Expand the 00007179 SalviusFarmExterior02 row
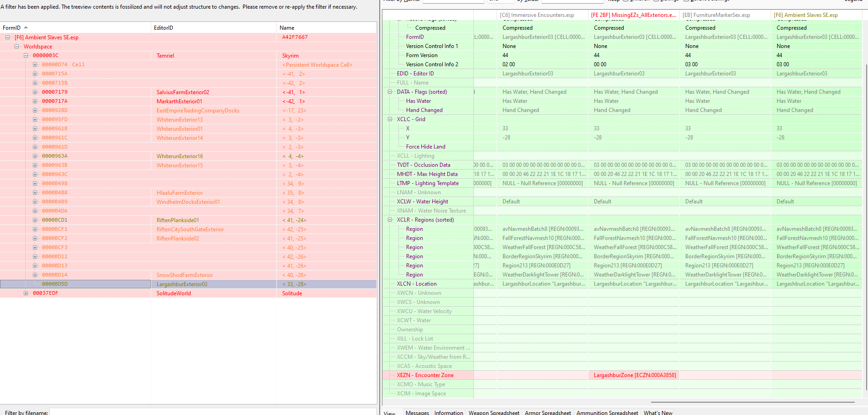868x415 pixels. point(35,92)
